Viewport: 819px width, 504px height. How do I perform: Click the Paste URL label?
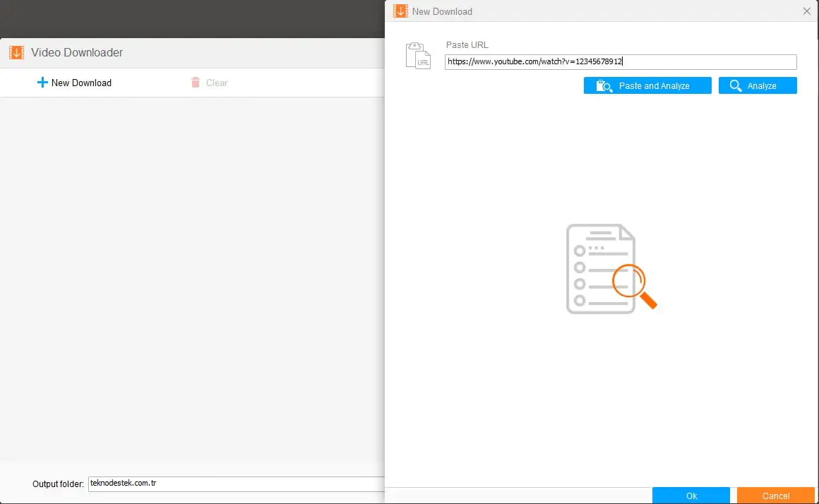tap(467, 45)
